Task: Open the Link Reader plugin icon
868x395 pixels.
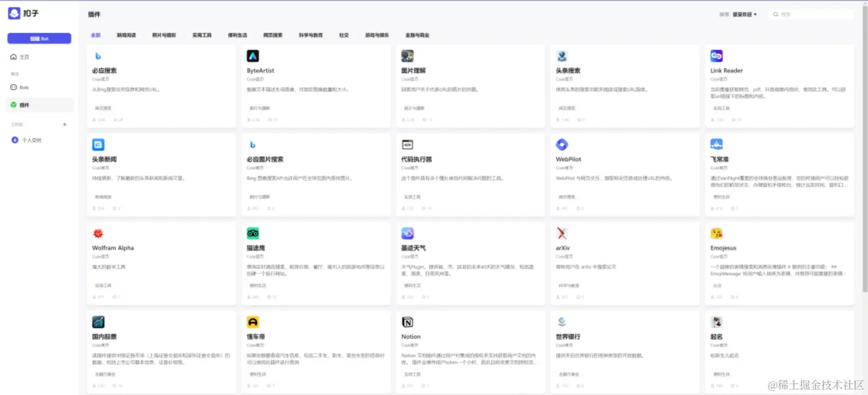Action: [717, 56]
